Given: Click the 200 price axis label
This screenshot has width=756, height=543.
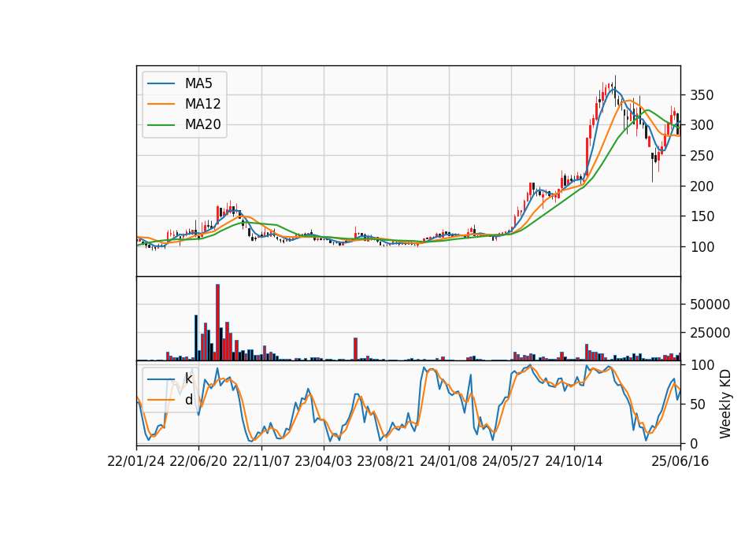Looking at the screenshot, I should coord(702,186).
